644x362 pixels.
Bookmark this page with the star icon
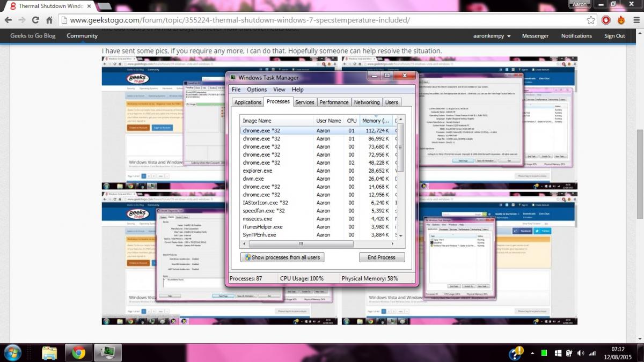(x=591, y=20)
